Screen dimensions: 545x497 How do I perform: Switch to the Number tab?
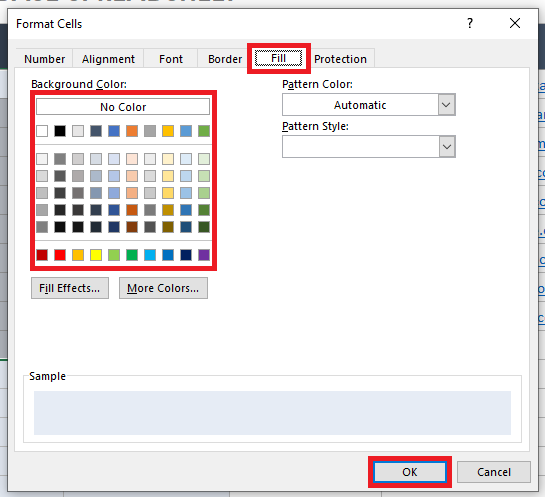(x=44, y=59)
